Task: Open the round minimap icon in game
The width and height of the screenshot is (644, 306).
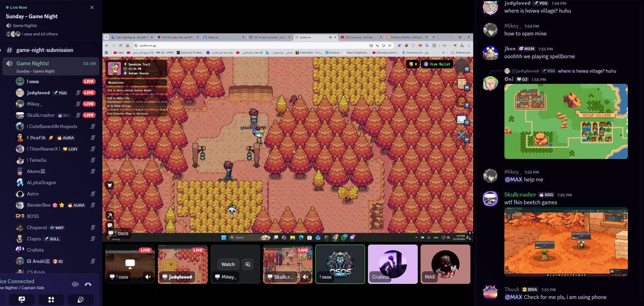Action: point(461,65)
